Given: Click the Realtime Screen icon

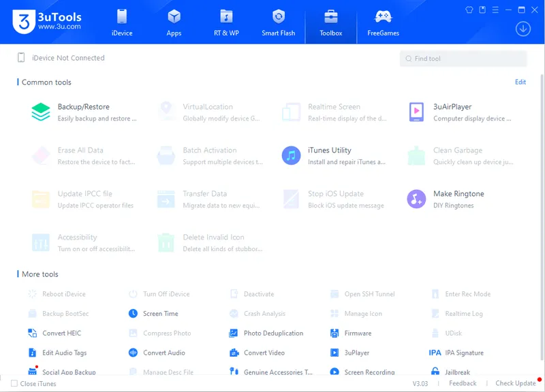Looking at the screenshot, I should coord(292,112).
